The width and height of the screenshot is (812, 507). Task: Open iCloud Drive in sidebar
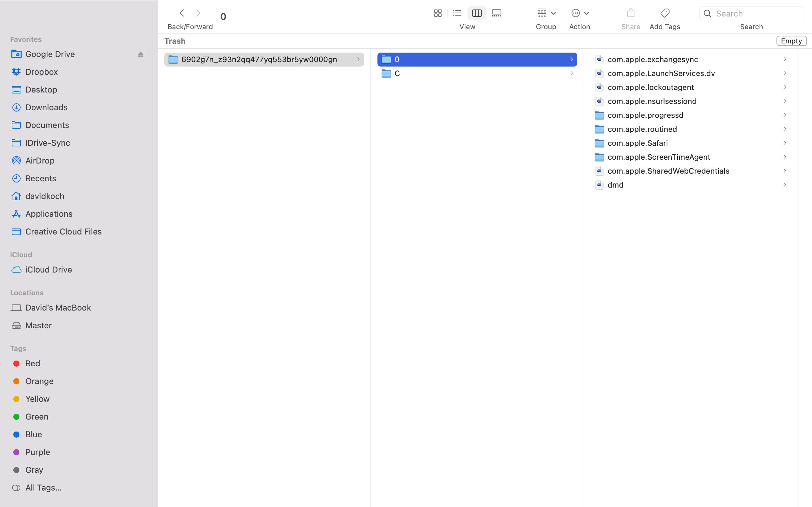pyautogui.click(x=49, y=270)
